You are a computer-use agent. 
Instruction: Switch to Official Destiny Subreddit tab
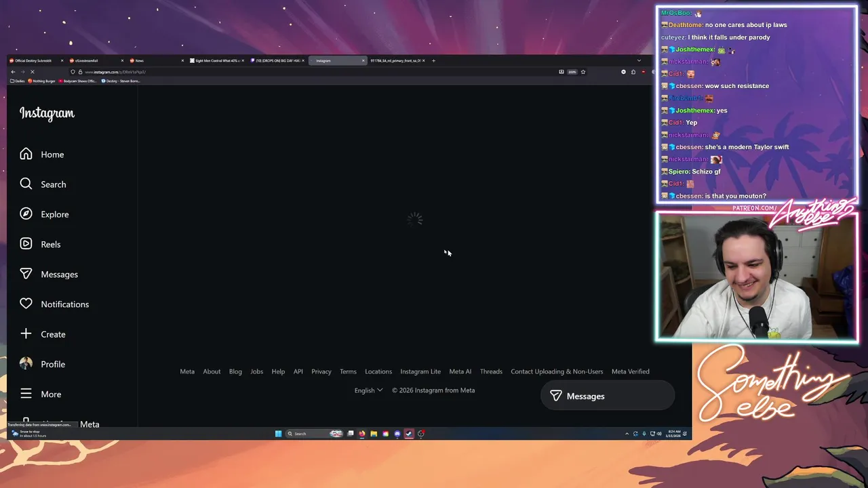tap(37, 60)
